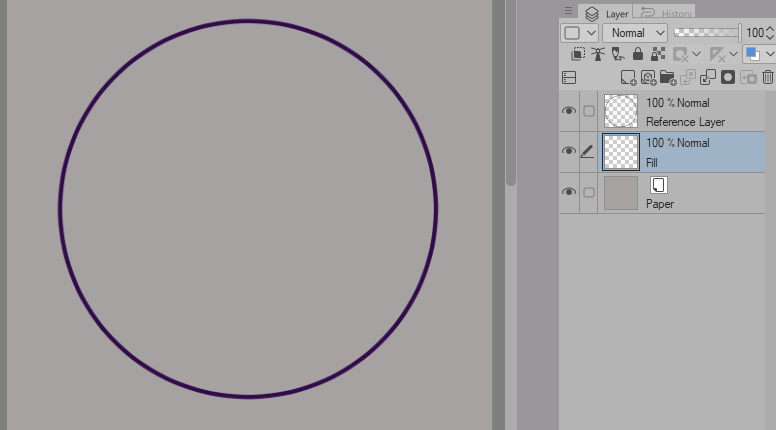The width and height of the screenshot is (776, 430).
Task: Tick the Paper layer selection checkbox
Action: 588,192
